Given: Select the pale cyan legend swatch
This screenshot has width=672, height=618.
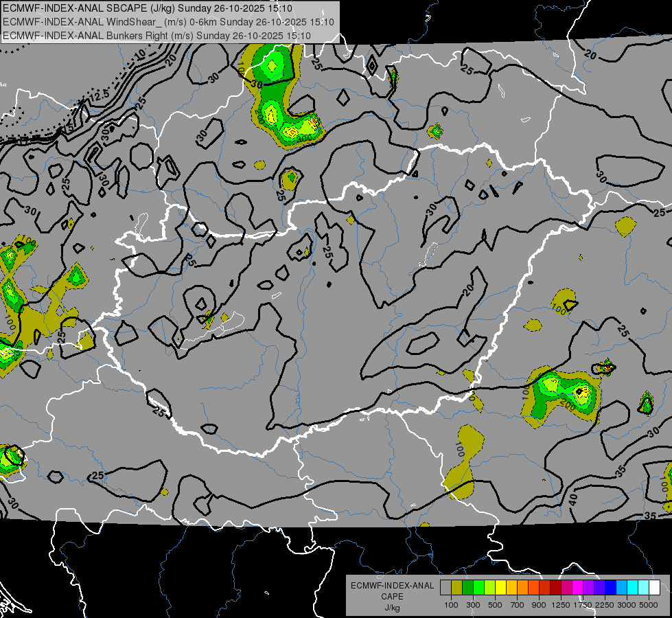Looking at the screenshot, I should pyautogui.click(x=643, y=587).
